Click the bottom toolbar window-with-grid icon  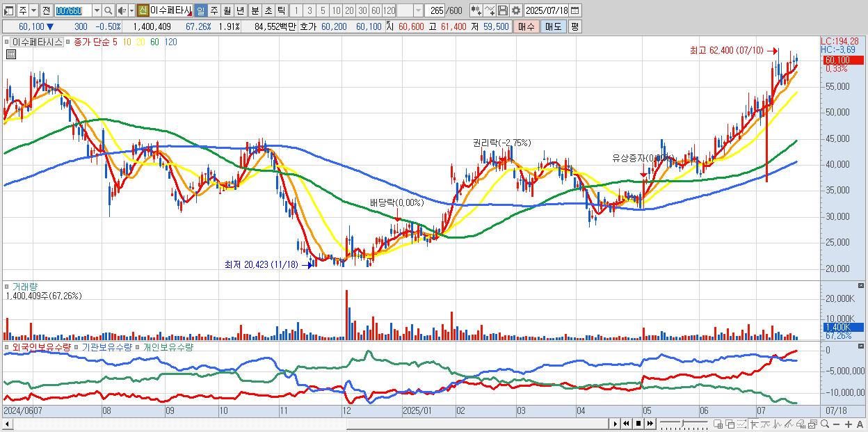point(718,424)
